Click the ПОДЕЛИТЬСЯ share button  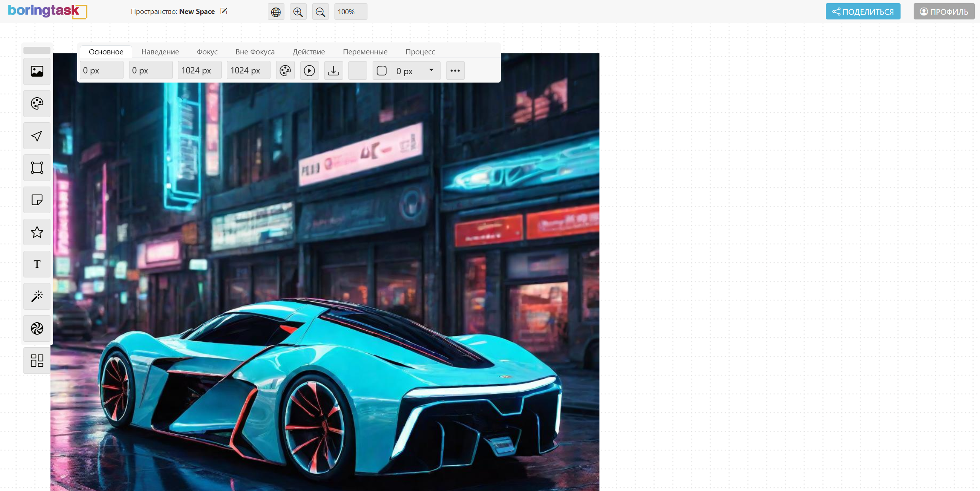pyautogui.click(x=863, y=12)
